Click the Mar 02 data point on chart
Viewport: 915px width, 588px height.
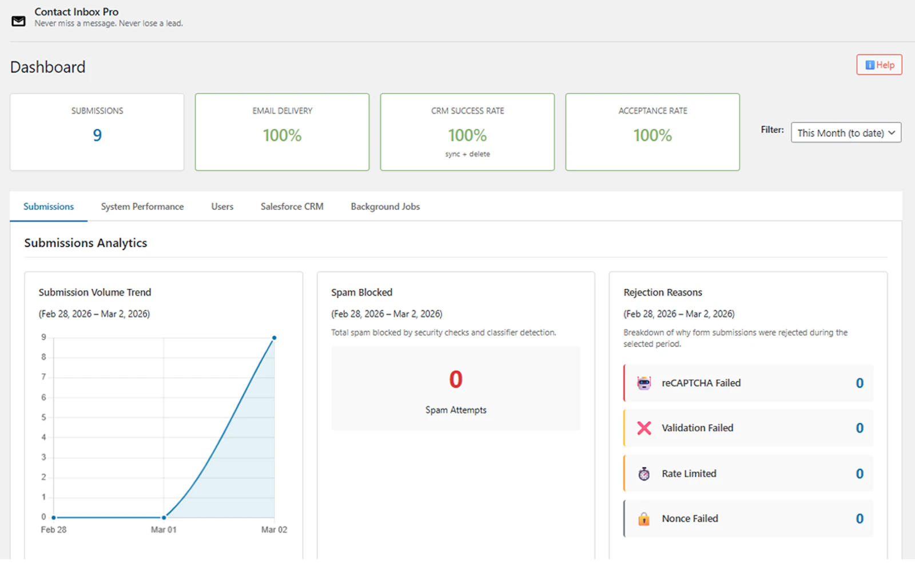click(x=274, y=338)
